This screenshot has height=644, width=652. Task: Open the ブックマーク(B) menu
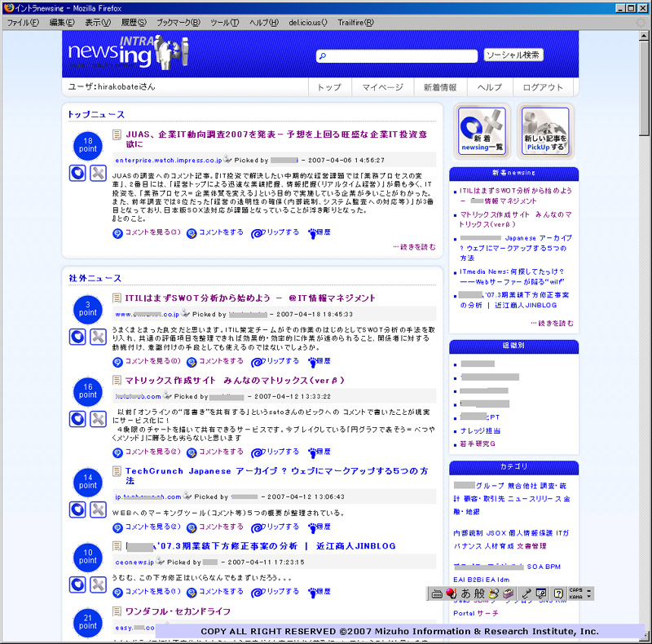point(178,23)
